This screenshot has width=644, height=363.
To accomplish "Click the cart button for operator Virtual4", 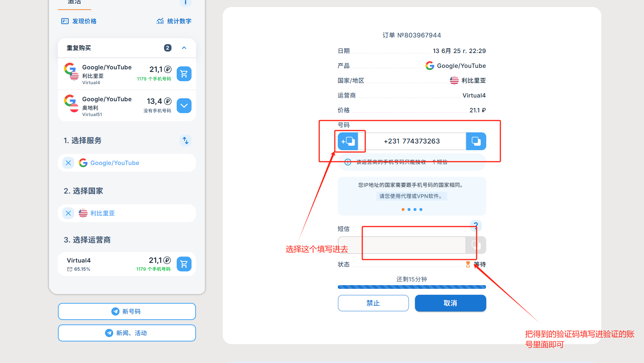I will tap(184, 264).
